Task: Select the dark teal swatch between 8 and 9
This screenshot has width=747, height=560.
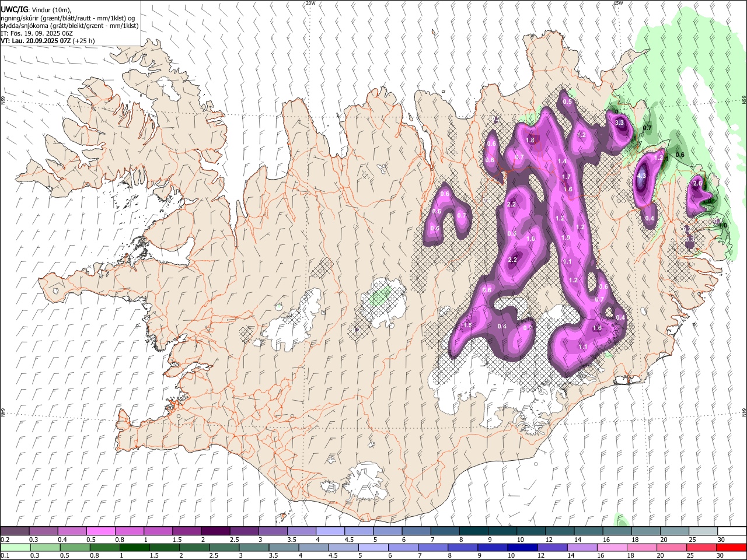Action: coord(473,531)
